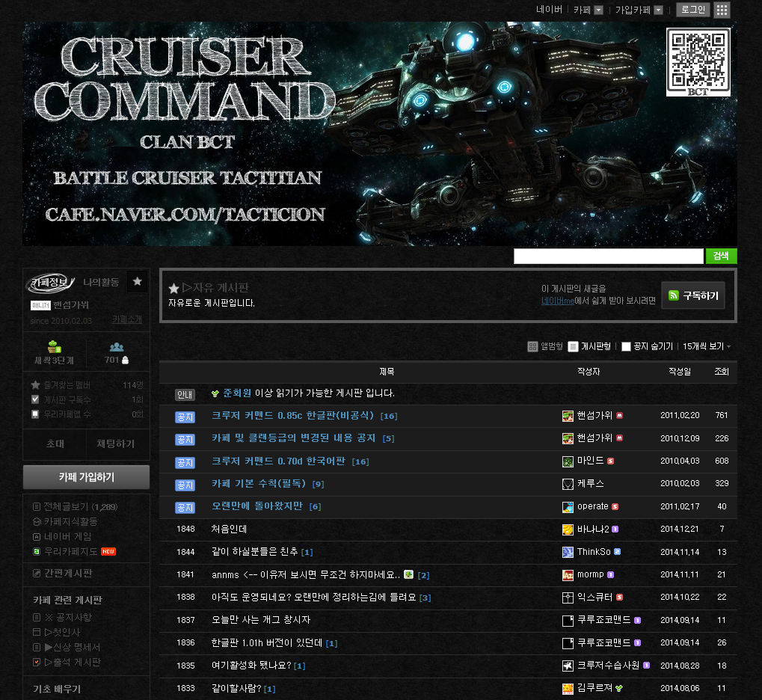This screenshot has width=762, height=700.
Task: Open post 같이 하실분들은 친추
Action: point(255,552)
